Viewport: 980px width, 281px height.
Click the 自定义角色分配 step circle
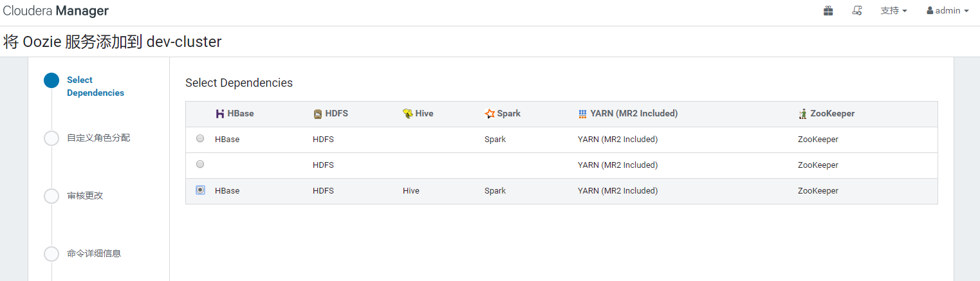coord(51,138)
